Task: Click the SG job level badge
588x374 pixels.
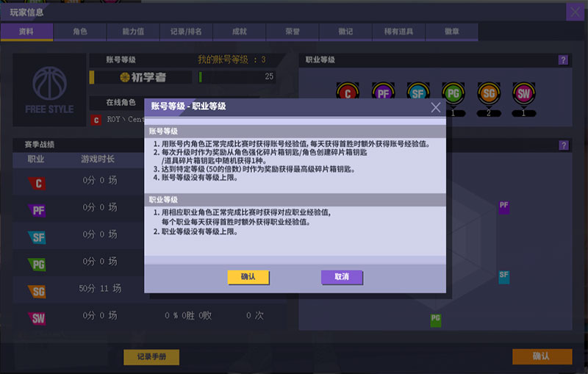Action: coord(489,94)
